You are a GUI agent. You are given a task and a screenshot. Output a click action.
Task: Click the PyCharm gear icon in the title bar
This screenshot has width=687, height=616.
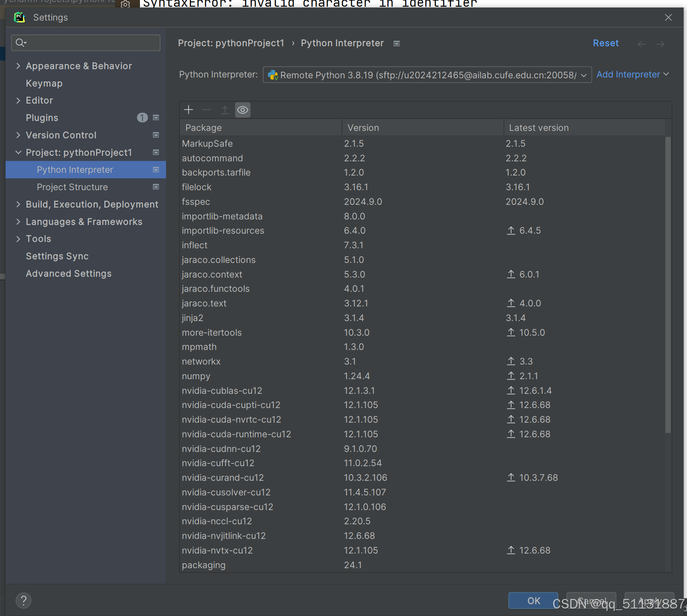pos(125,5)
